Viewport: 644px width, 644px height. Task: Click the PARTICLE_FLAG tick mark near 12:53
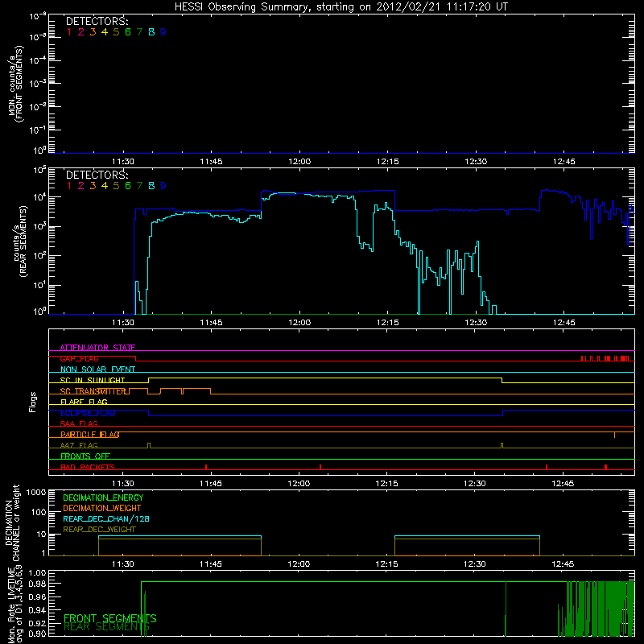click(x=614, y=435)
